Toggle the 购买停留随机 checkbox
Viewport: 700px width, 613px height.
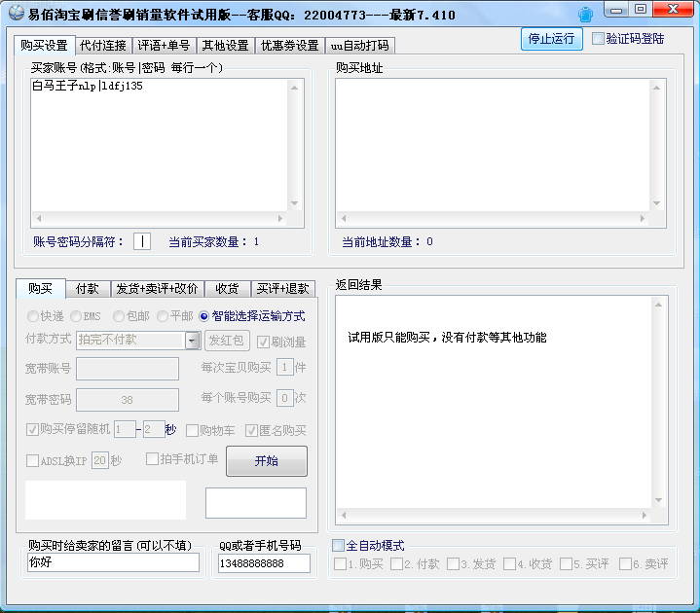point(32,430)
